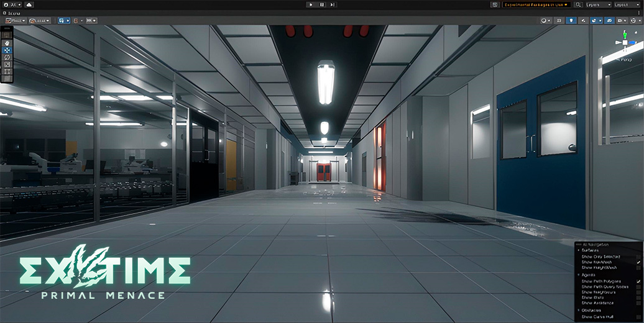Toggle Show NavMesh checkbox
644x323 pixels.
point(638,262)
